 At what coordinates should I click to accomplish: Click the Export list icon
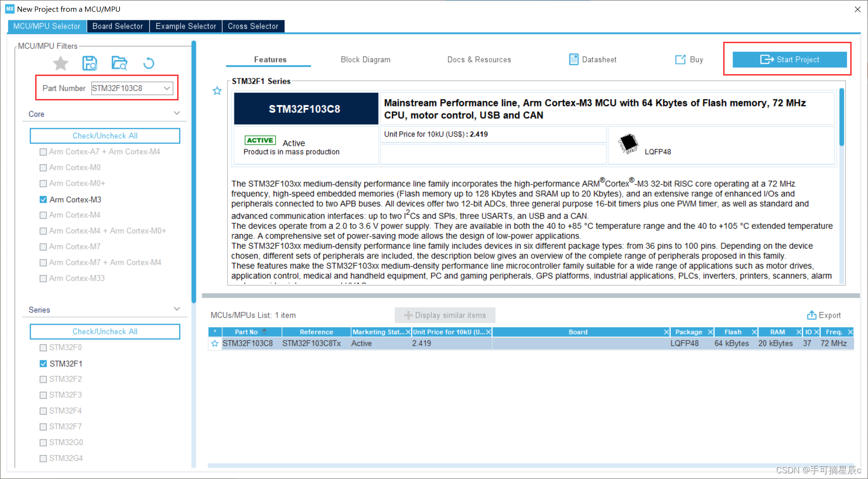[x=811, y=315]
